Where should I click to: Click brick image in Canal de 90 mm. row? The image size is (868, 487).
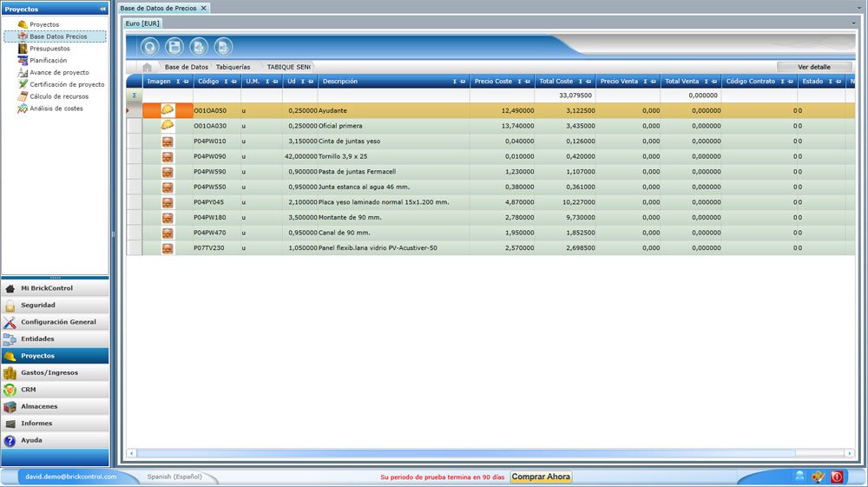(x=168, y=233)
